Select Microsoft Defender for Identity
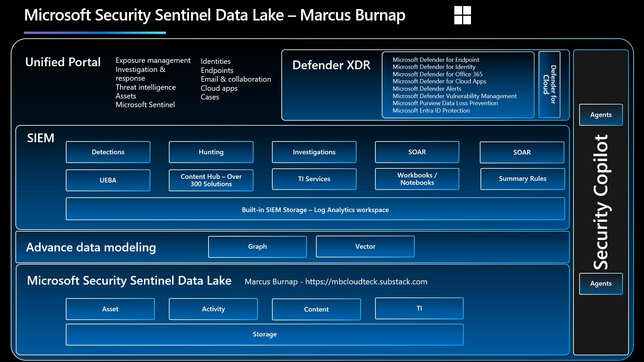Screen dimensions: 644x362 (434, 67)
